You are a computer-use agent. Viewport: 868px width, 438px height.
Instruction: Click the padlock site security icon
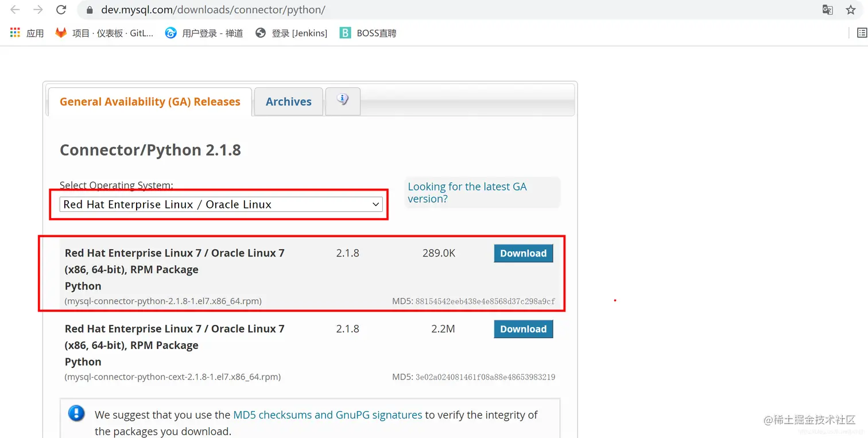coord(89,10)
